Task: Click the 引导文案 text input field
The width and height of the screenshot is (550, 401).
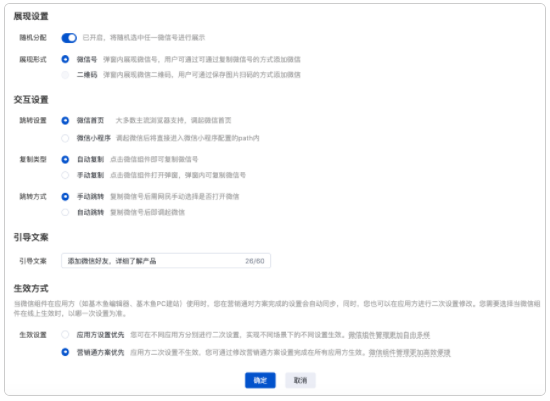Action: pyautogui.click(x=166, y=261)
